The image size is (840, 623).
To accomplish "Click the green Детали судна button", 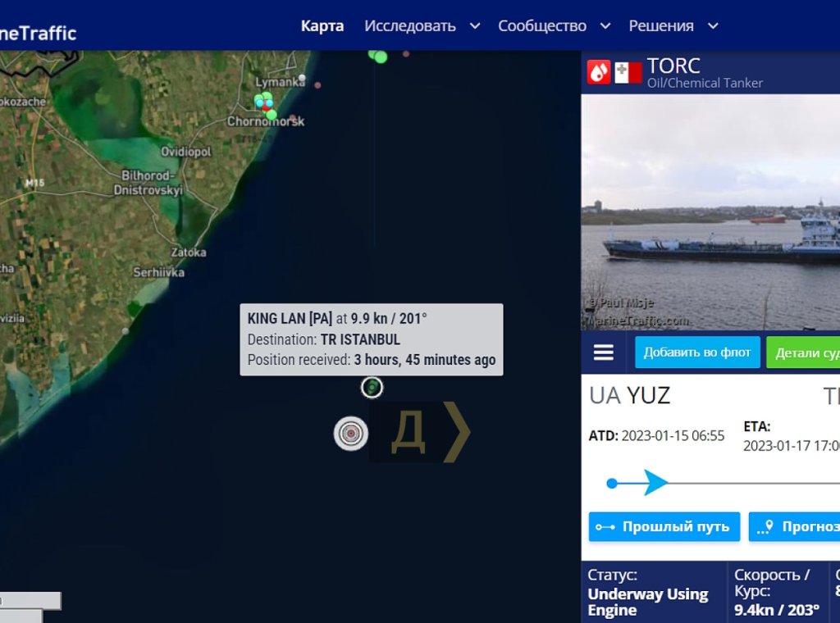I will click(803, 352).
